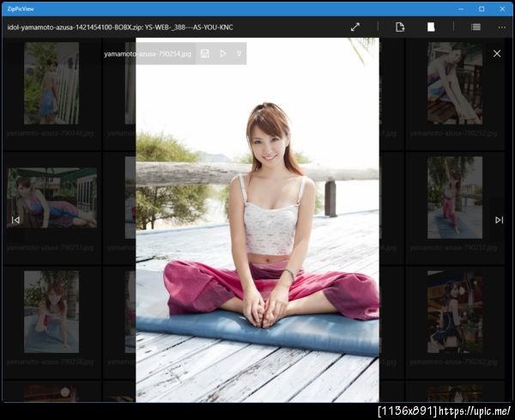Close the ZipPicView window
Viewport: 515px width, 420px height.
click(x=502, y=9)
